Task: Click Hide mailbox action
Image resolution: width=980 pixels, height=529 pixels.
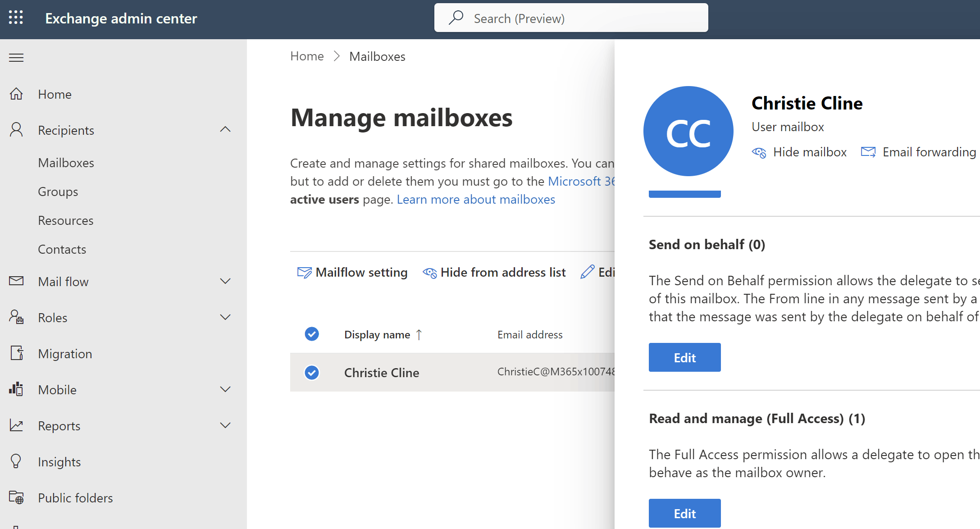Action: (799, 152)
